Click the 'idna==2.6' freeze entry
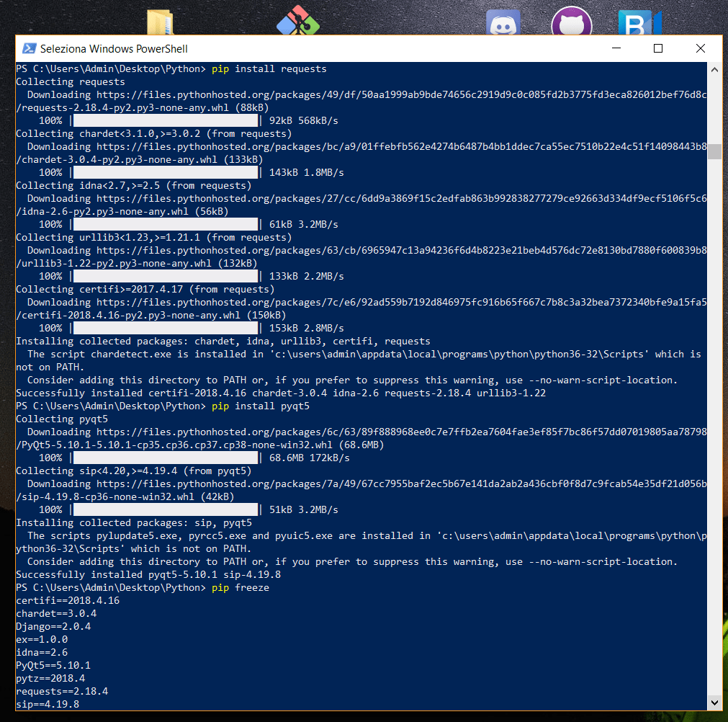 click(x=42, y=653)
